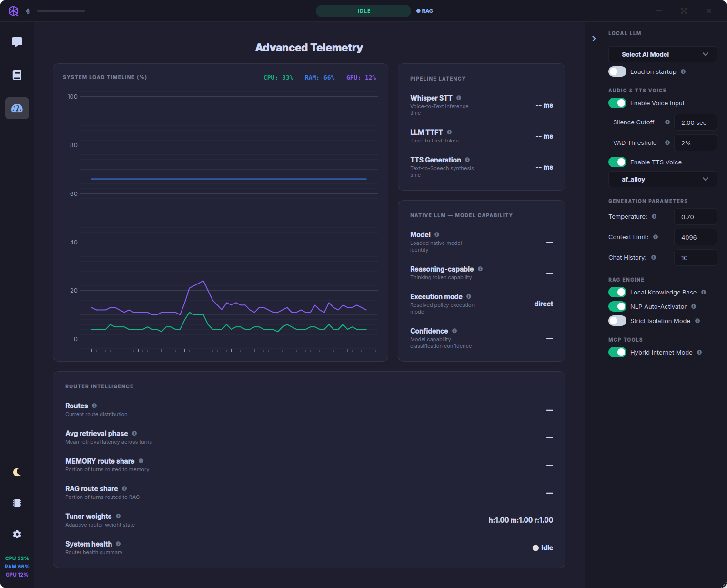The image size is (727, 588).
Task: Click info icon next to Whisper STT
Action: (459, 98)
